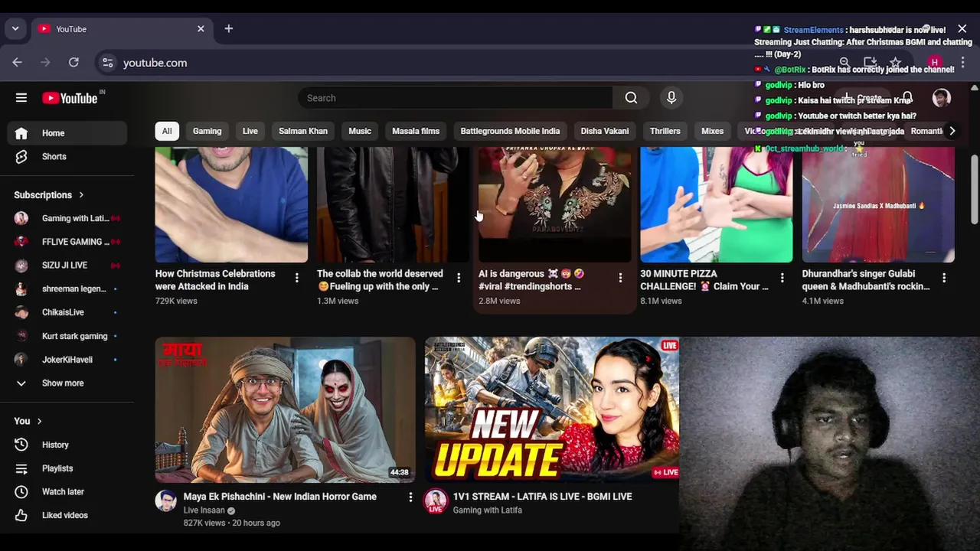Open options for Maya Ek Pishachini video
Screen dimensions: 980x551
[x=410, y=497]
